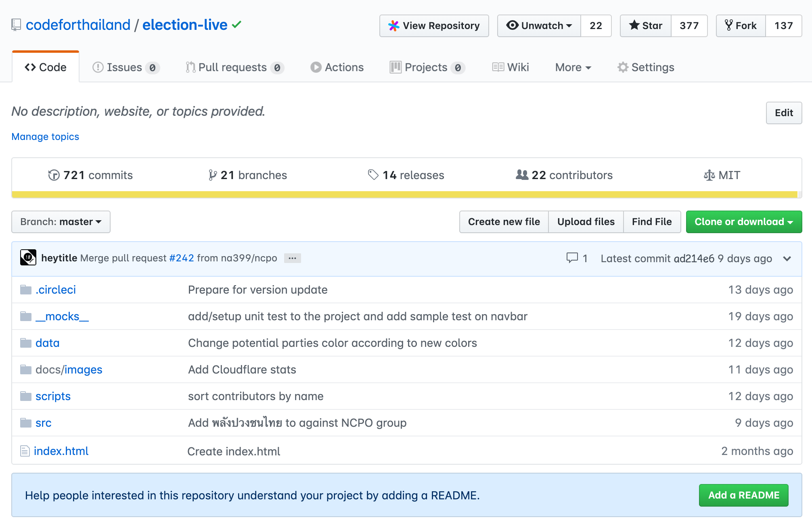
Task: Click the contributors people icon
Action: point(522,175)
